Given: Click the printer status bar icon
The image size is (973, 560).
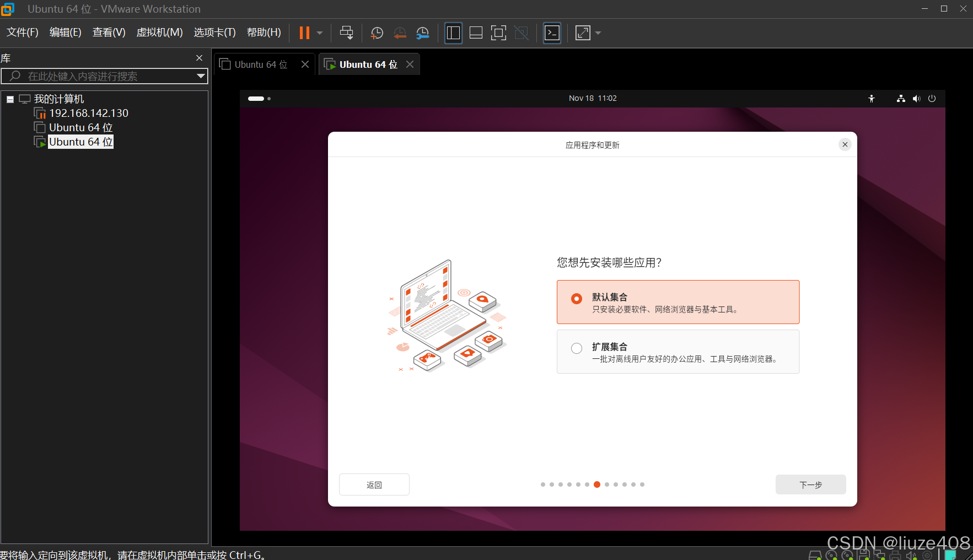Looking at the screenshot, I should [x=895, y=554].
